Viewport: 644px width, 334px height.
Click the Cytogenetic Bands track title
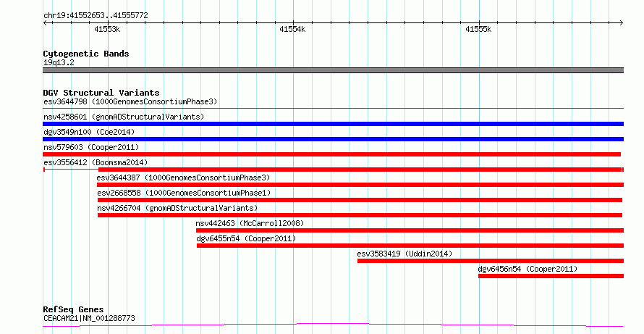click(x=86, y=54)
